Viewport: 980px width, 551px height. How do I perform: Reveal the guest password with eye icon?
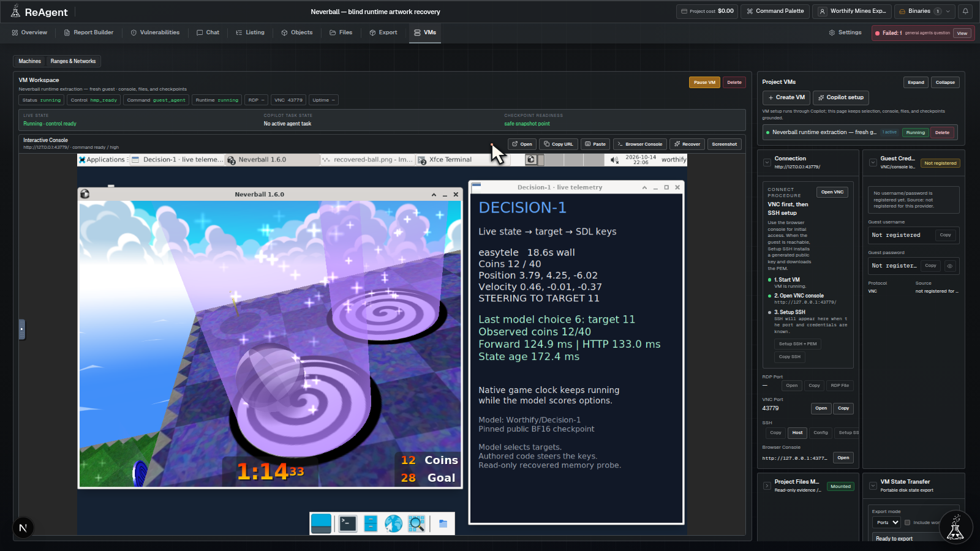coord(950,266)
